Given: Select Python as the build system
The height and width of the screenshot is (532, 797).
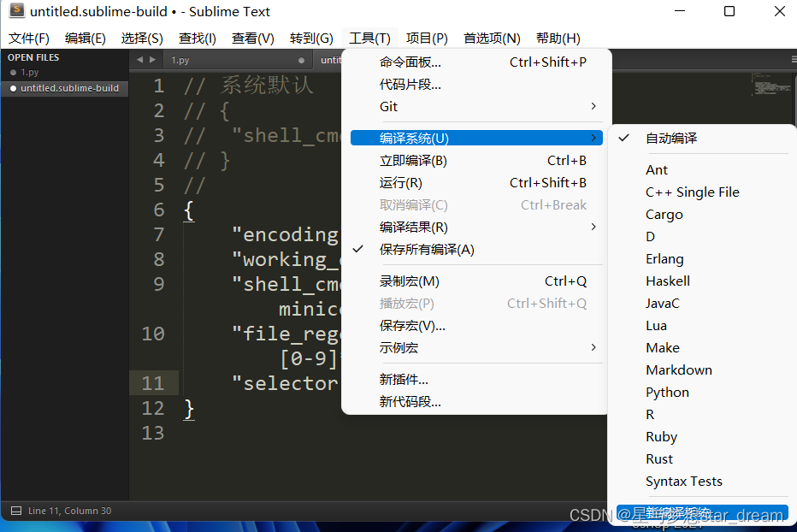Looking at the screenshot, I should click(667, 392).
